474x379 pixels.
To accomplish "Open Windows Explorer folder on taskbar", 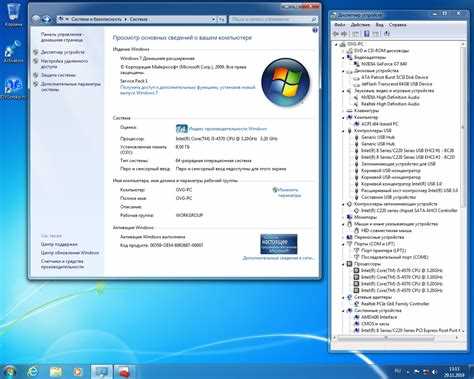I will pos(55,371).
